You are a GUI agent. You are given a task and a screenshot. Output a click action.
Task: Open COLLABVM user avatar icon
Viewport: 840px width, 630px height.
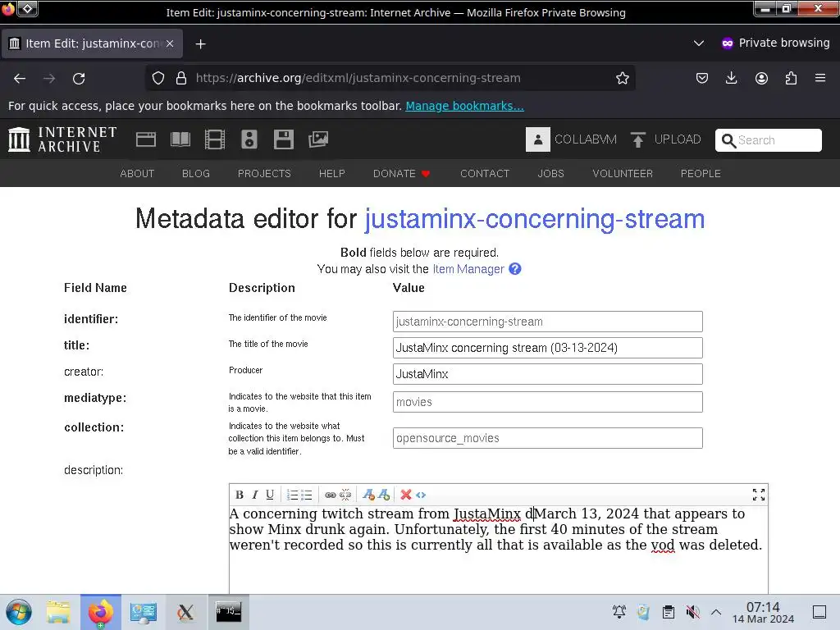pos(538,139)
